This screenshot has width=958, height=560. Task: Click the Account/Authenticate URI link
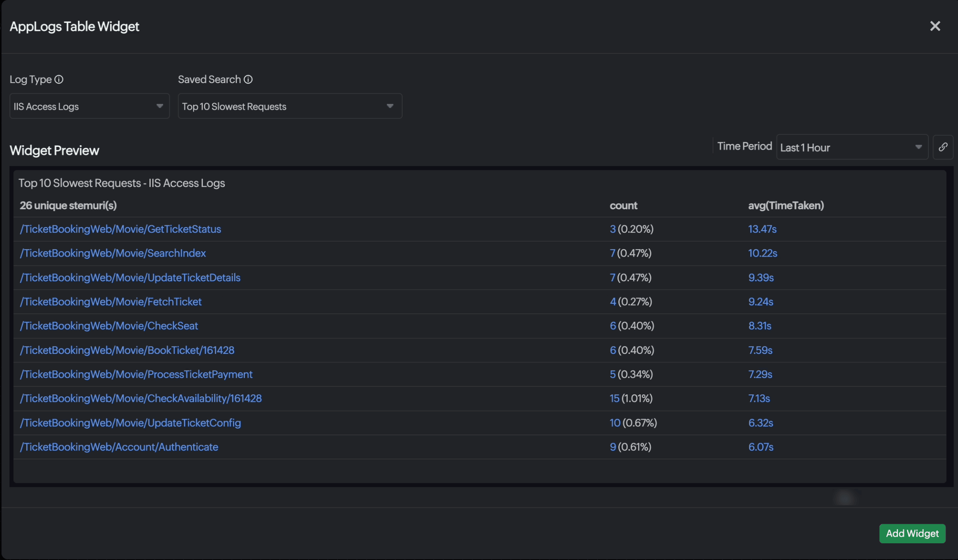(119, 447)
